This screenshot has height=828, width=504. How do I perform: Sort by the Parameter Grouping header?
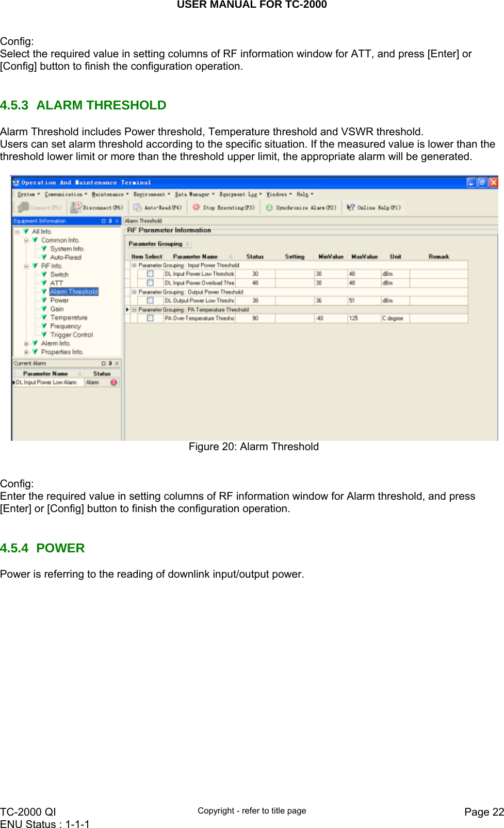[159, 244]
